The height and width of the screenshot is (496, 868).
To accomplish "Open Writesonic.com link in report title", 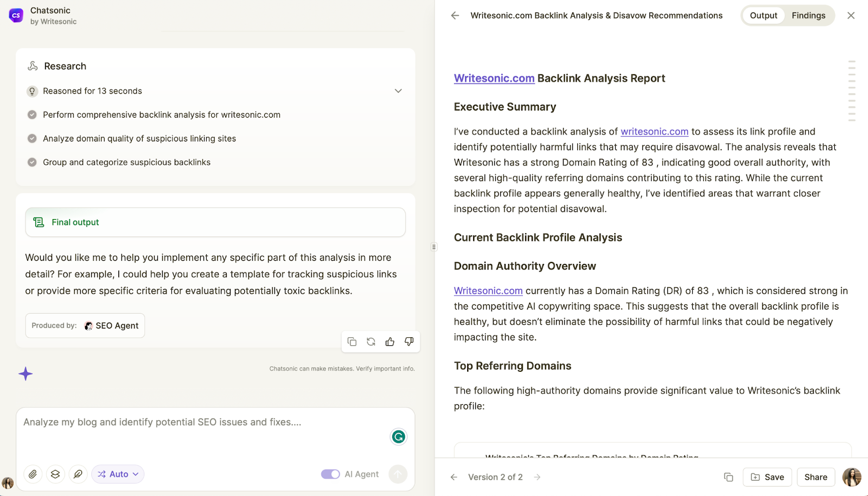I will 494,79.
